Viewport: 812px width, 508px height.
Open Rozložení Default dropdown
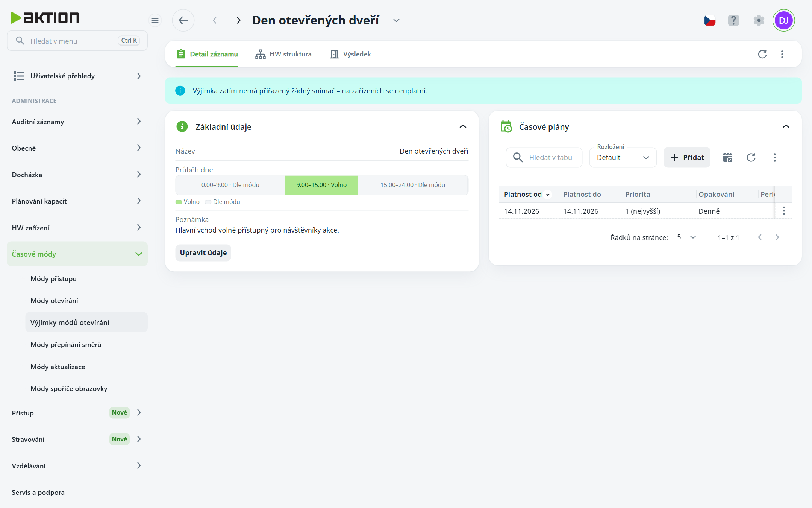[623, 157]
